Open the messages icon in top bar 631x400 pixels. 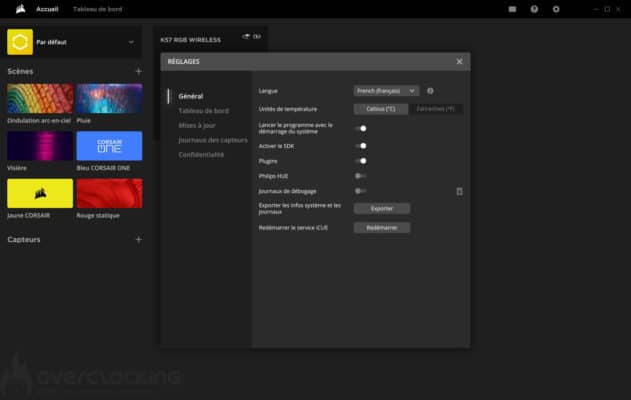pos(512,9)
